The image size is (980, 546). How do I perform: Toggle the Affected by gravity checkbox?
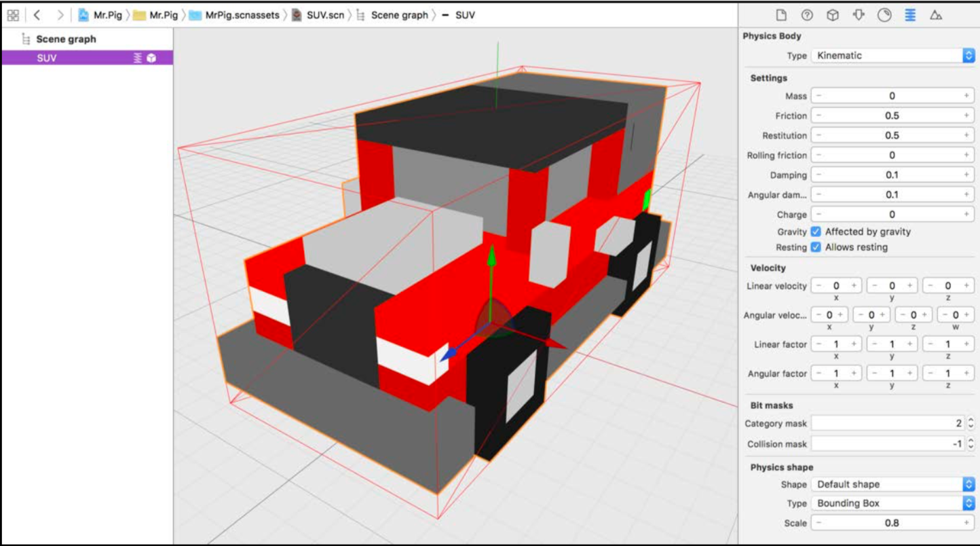coord(816,232)
